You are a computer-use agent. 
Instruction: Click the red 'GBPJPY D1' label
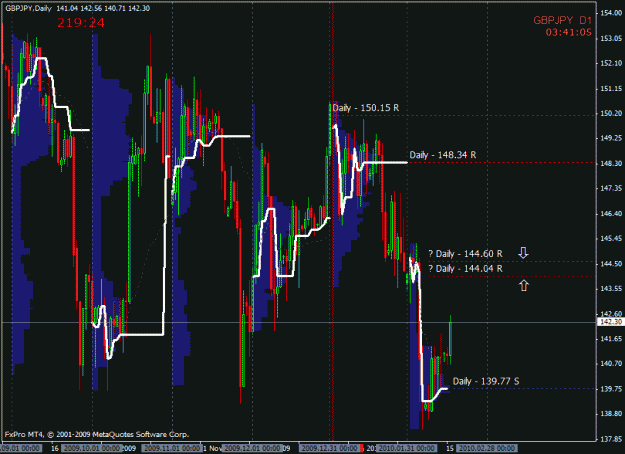click(562, 20)
